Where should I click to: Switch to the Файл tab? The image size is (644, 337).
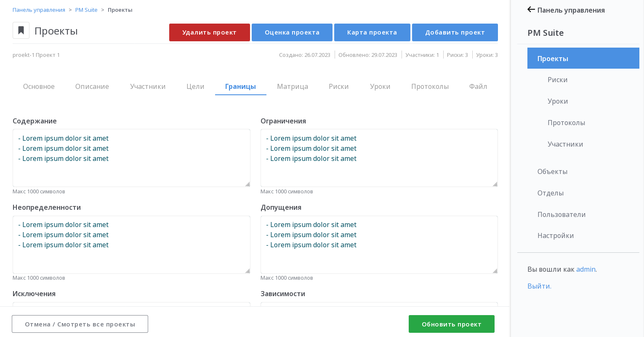point(478,86)
